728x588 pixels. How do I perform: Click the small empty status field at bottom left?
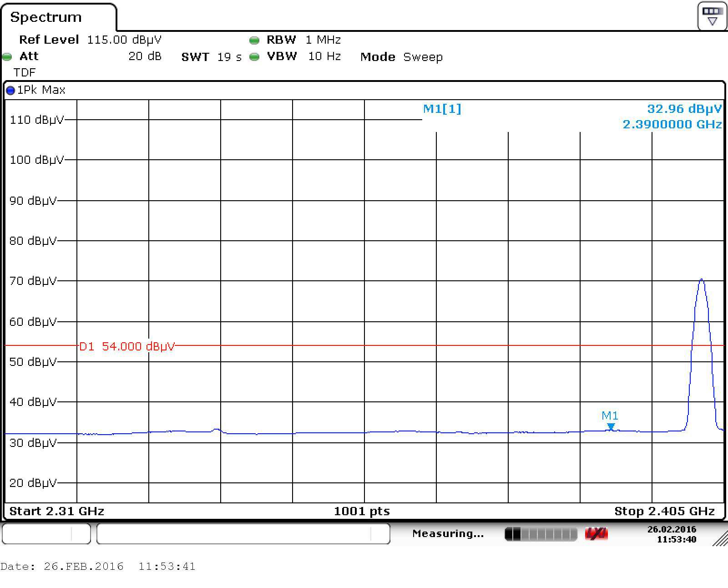(46, 533)
